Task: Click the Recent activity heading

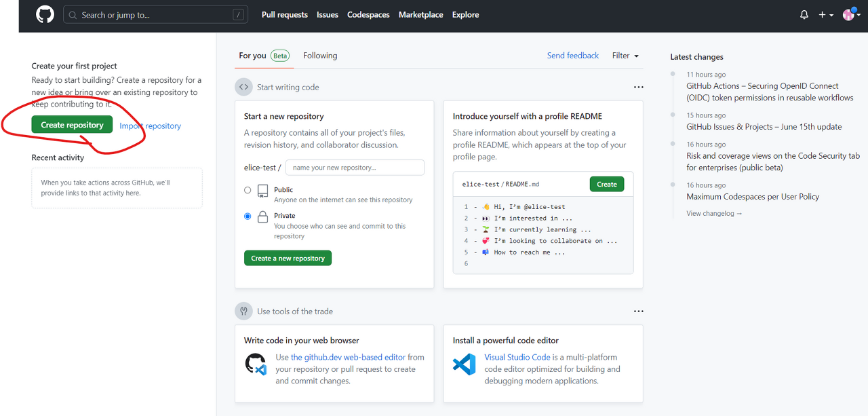Action: coord(58,157)
